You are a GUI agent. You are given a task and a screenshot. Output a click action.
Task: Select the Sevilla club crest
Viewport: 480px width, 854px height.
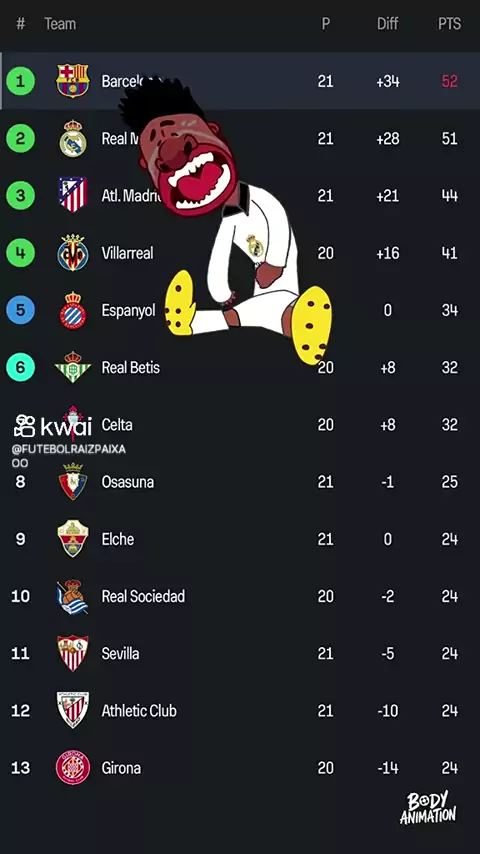tap(72, 653)
